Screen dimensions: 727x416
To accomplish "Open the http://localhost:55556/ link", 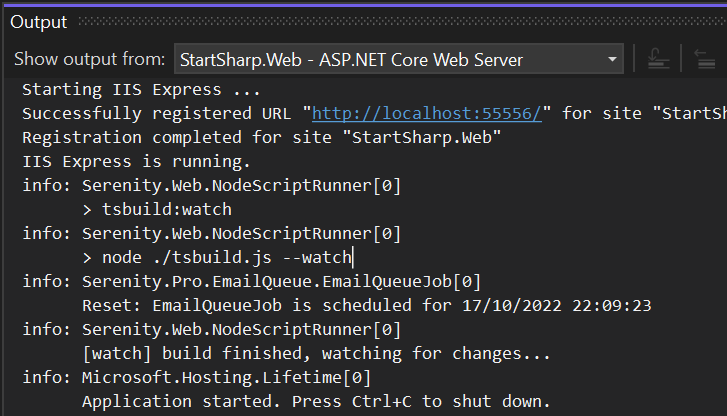I will 427,114.
